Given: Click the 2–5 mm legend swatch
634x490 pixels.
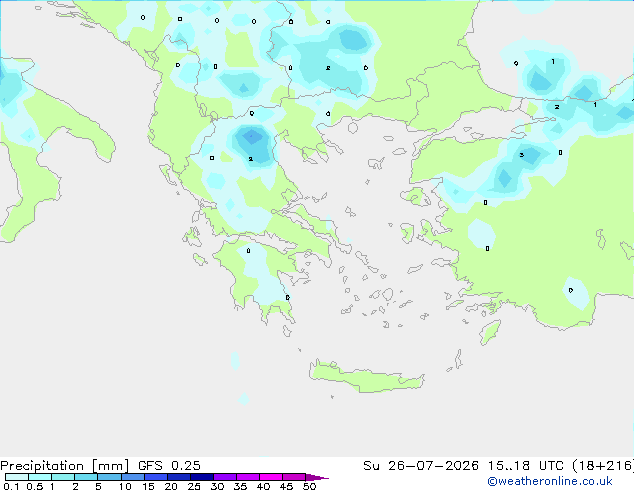Looking at the screenshot, I should coord(86,477).
